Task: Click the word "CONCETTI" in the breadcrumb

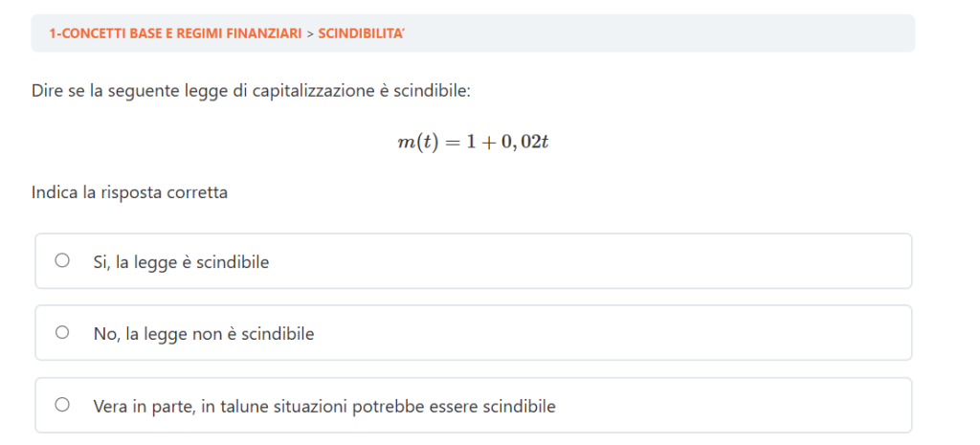Action: [89, 33]
